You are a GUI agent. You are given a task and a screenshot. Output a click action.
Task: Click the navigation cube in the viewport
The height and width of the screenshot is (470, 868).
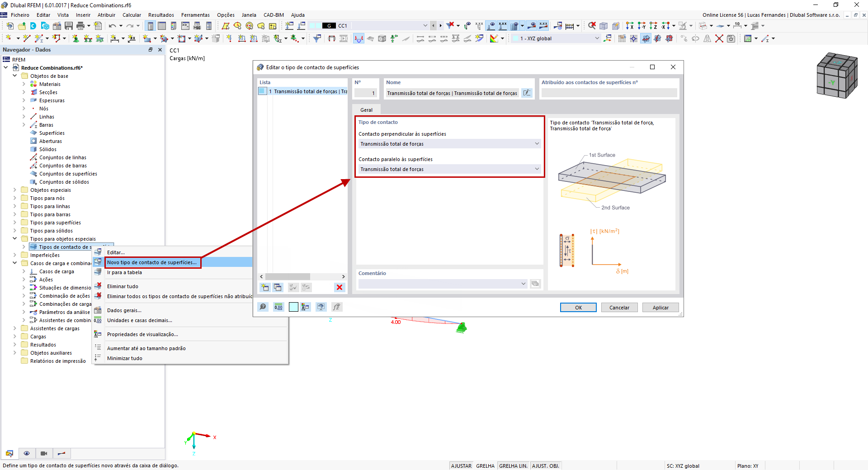click(837, 75)
